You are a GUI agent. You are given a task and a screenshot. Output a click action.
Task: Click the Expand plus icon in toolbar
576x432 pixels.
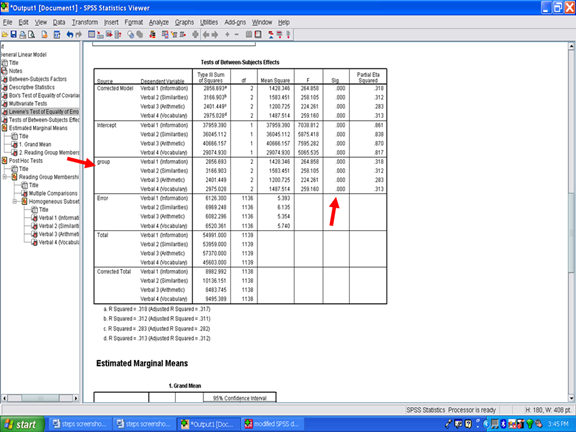[x=227, y=35]
